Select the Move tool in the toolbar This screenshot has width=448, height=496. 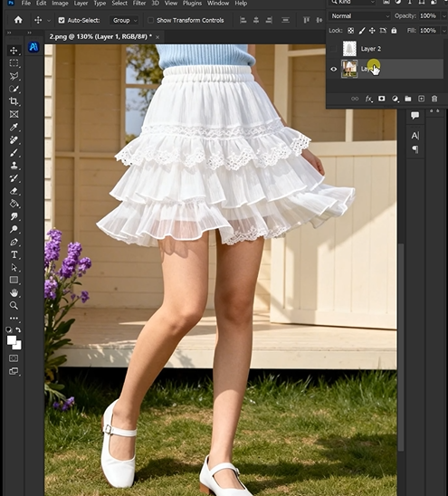pos(14,51)
